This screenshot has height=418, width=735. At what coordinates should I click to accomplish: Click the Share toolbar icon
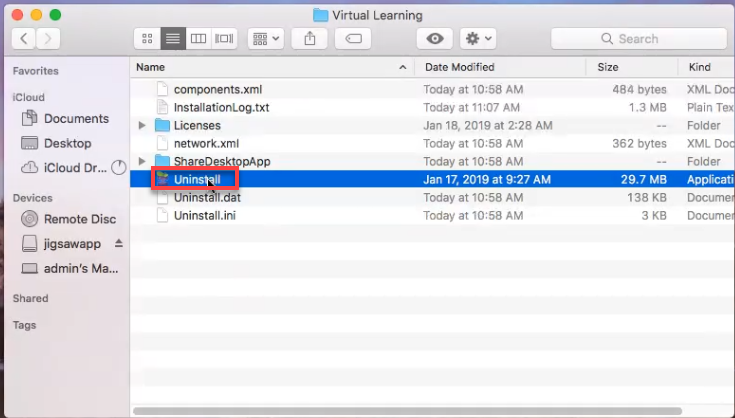[x=309, y=38]
